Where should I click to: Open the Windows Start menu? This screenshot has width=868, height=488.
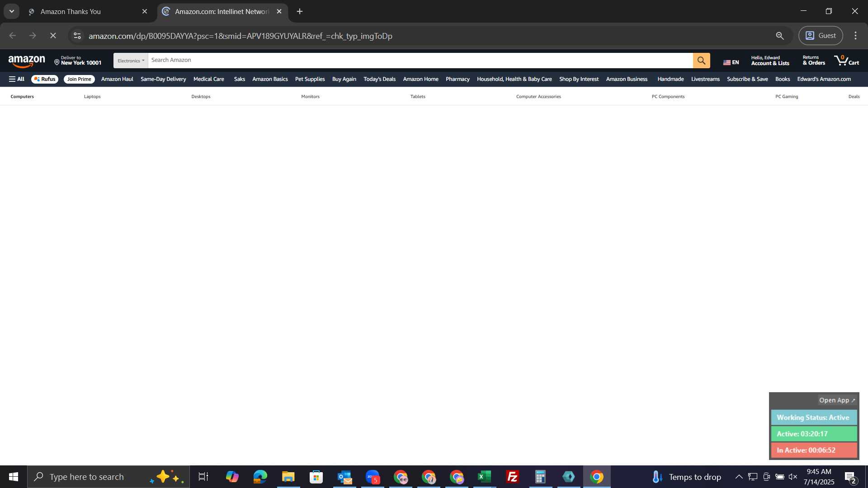point(14,477)
